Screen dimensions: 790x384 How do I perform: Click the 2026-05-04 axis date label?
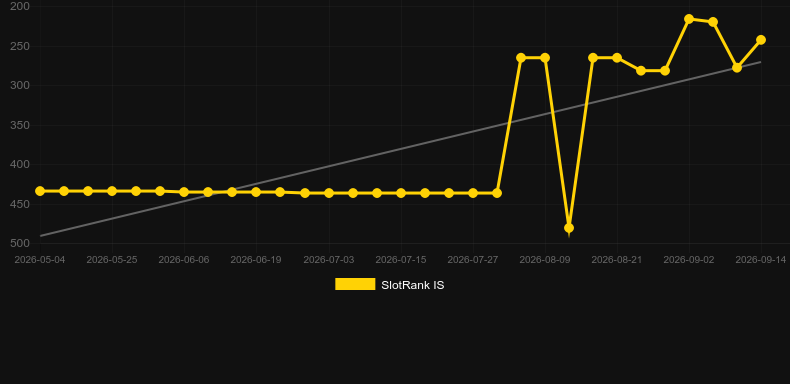click(40, 260)
